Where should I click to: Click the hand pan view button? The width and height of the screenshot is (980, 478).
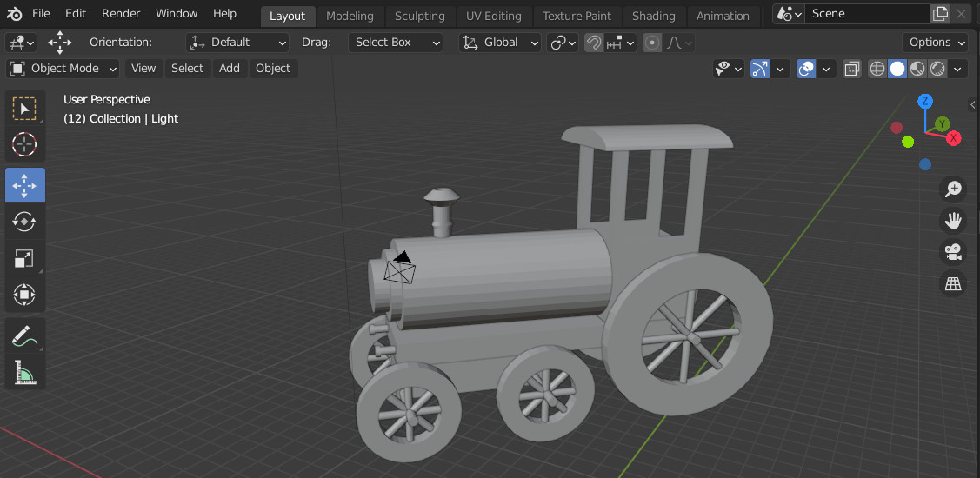tap(952, 221)
